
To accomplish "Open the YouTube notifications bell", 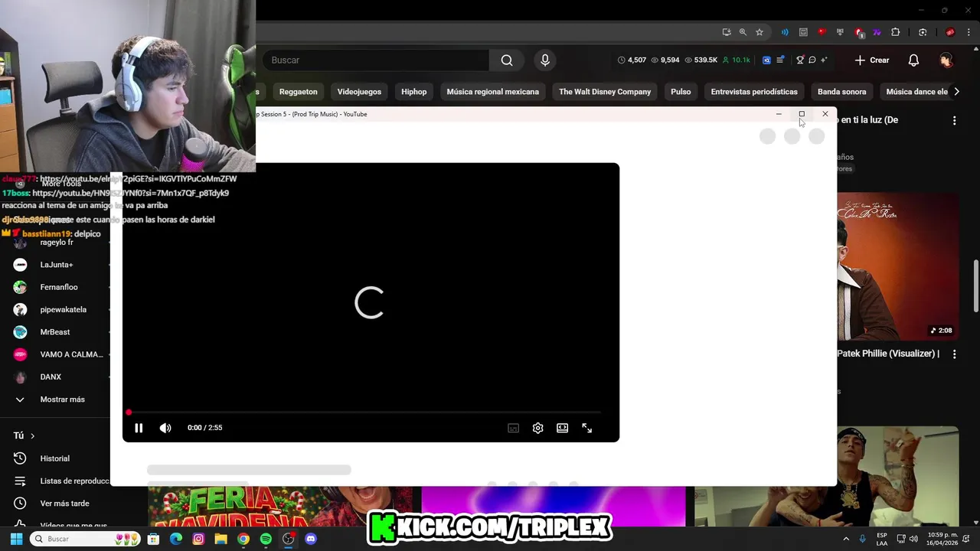I will point(913,60).
